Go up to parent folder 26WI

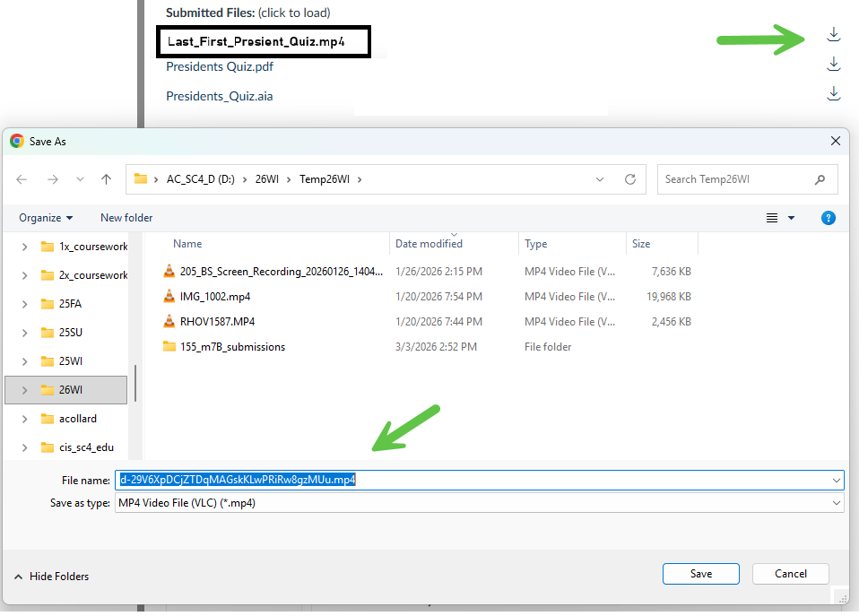tap(107, 179)
